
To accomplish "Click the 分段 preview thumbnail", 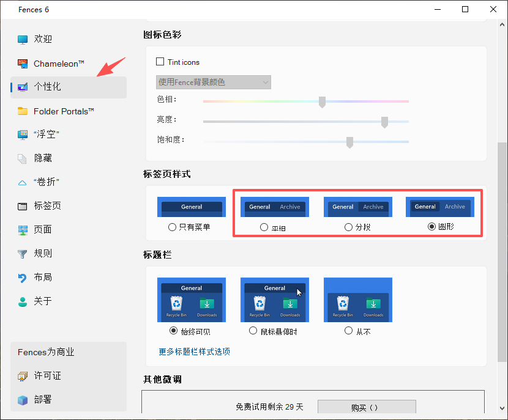I will click(x=358, y=207).
